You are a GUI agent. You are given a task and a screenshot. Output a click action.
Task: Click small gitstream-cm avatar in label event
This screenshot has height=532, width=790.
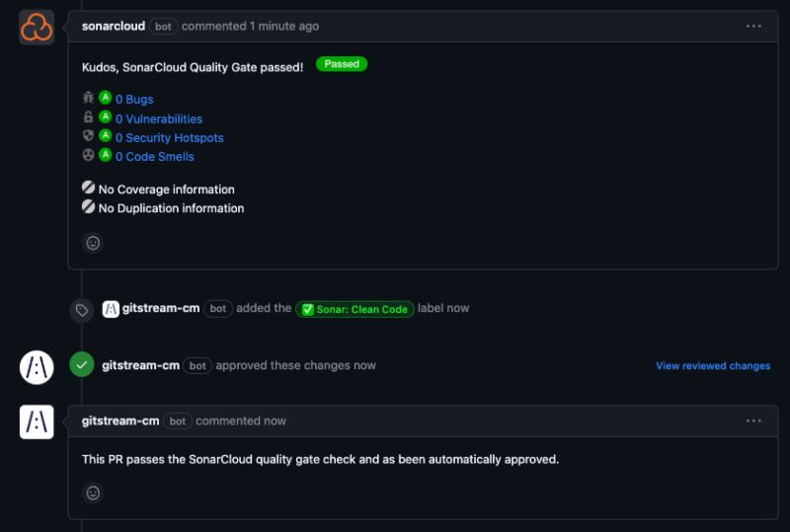(111, 309)
